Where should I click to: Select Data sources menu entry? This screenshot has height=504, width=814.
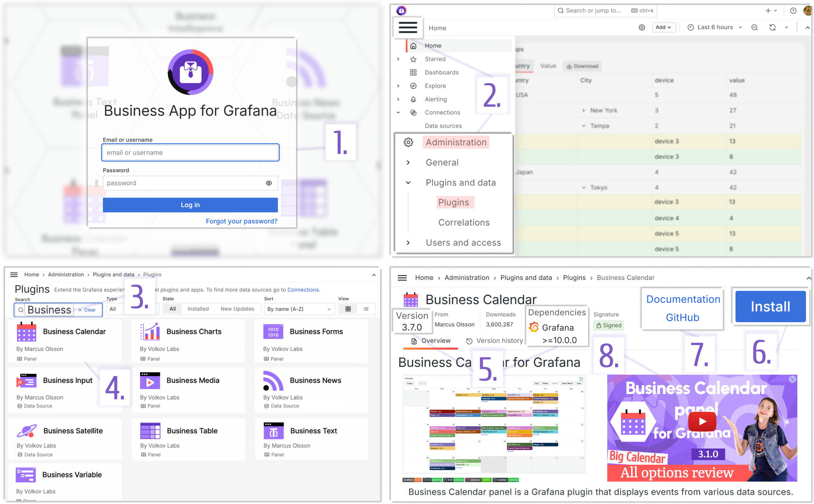point(443,126)
